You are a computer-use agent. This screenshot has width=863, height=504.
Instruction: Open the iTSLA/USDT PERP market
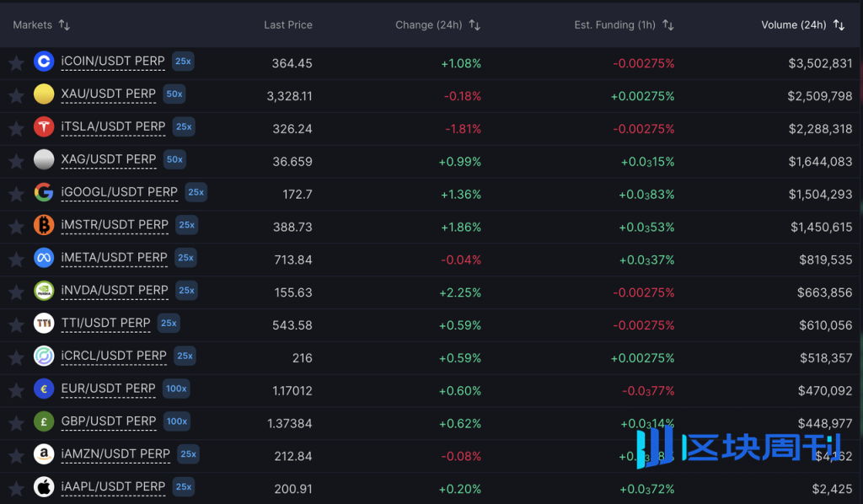114,126
